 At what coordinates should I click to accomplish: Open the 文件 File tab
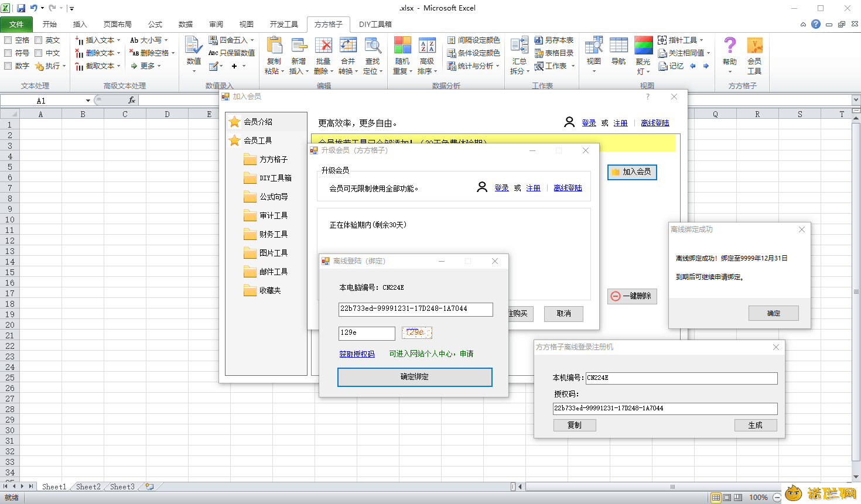16,24
